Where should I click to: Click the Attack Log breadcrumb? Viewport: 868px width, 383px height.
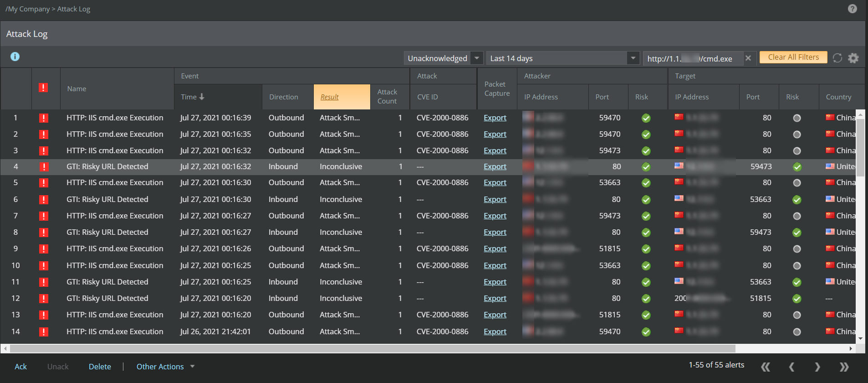click(x=74, y=9)
